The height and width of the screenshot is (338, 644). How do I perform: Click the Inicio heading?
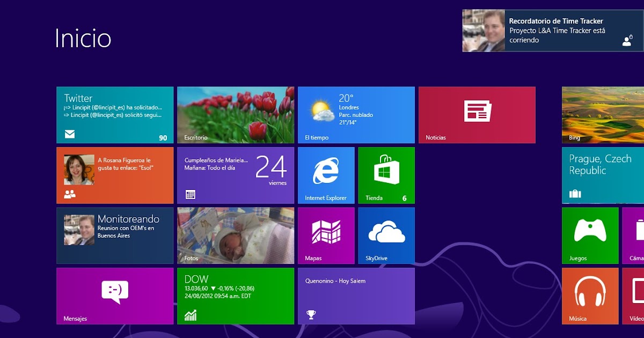click(83, 38)
